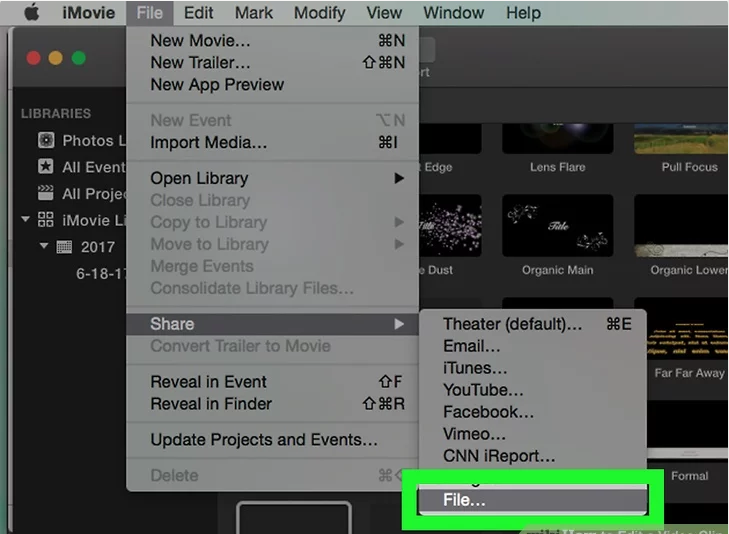Click the green full-screen button
Screen dimensions: 729x534
pos(79,58)
